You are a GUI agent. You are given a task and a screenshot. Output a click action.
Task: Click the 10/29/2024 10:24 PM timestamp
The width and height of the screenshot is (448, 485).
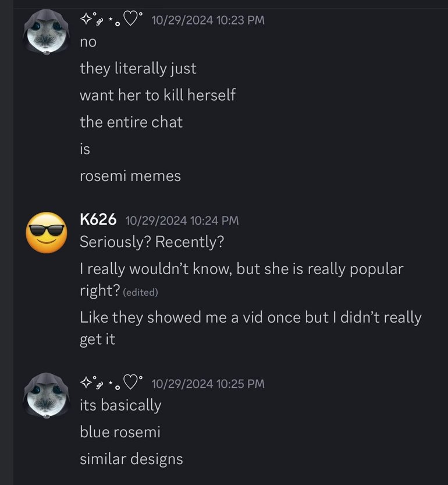(x=182, y=221)
